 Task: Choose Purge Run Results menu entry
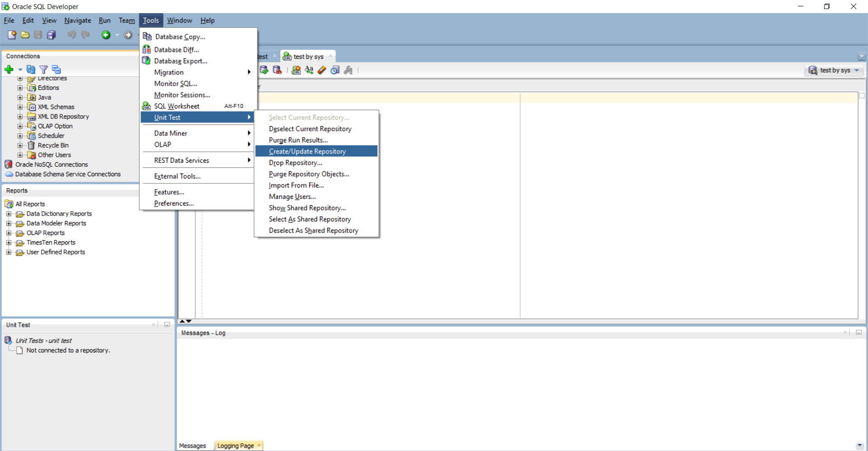coord(316,140)
